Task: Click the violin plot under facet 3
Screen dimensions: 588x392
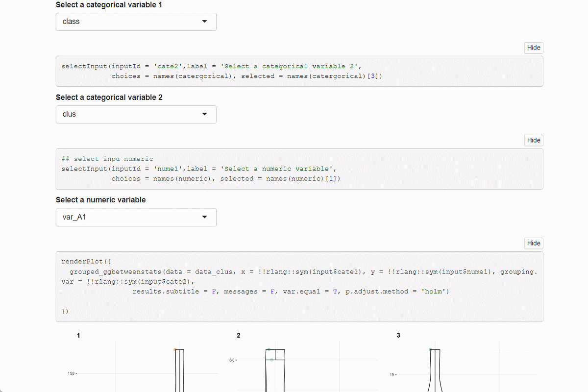Action: coord(435,372)
